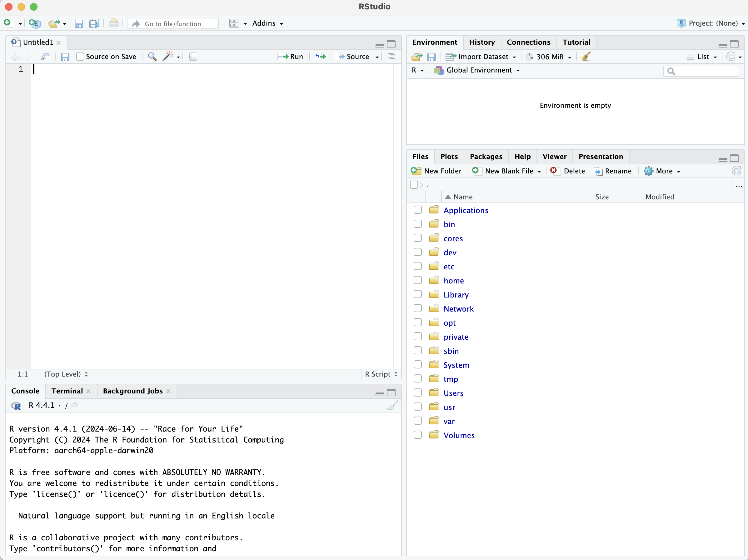Click the Rename button in Files pane
Screen dimensions: 748x560
tap(612, 171)
